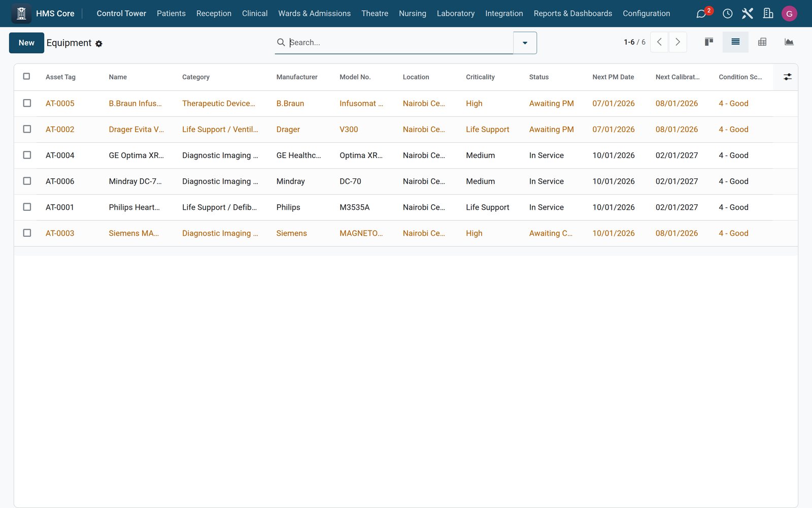
Task: Open the clock activities icon
Action: click(x=728, y=13)
